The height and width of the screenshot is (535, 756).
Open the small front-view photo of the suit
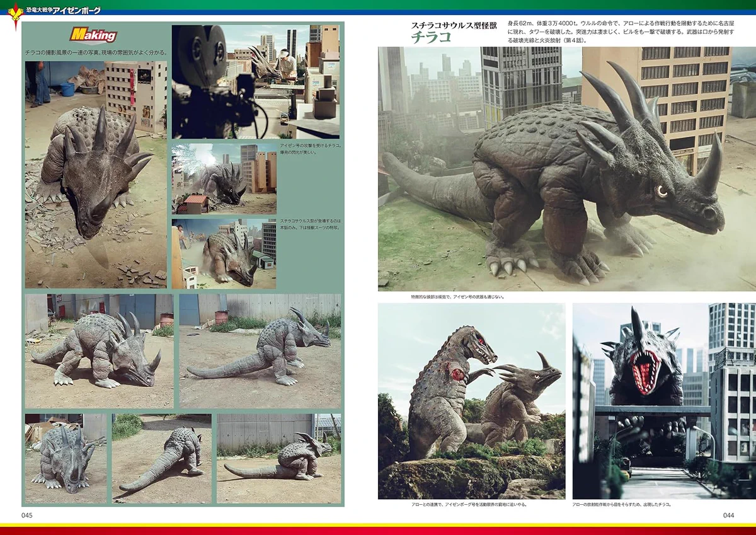pyautogui.click(x=66, y=458)
